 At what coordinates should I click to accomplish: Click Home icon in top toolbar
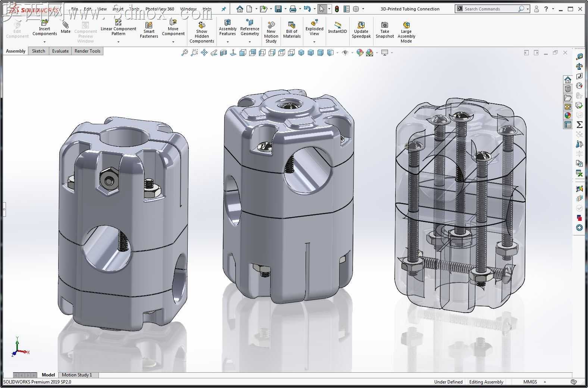[x=240, y=9]
